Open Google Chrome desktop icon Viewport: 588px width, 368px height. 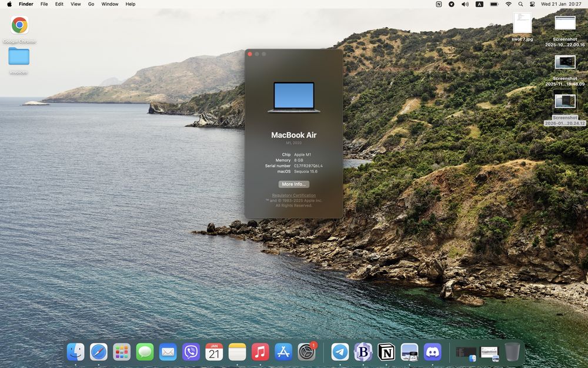pyautogui.click(x=19, y=25)
